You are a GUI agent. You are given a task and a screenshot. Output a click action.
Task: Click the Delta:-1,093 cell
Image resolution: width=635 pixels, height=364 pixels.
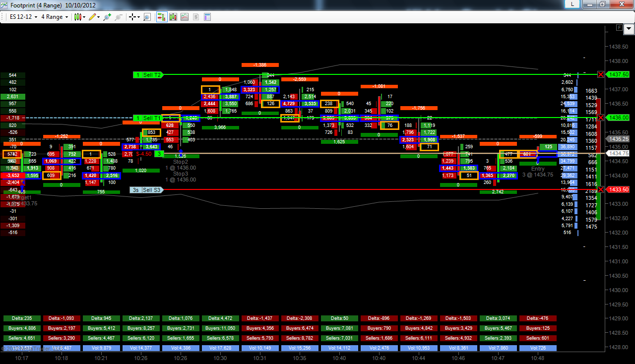click(x=62, y=318)
